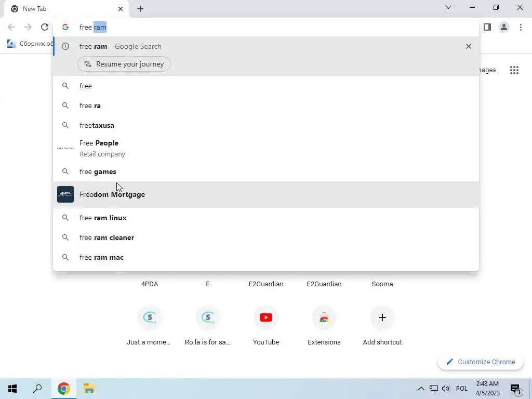Click the Google G icon in omnibox
Screen dimensions: 532x399
(65, 27)
